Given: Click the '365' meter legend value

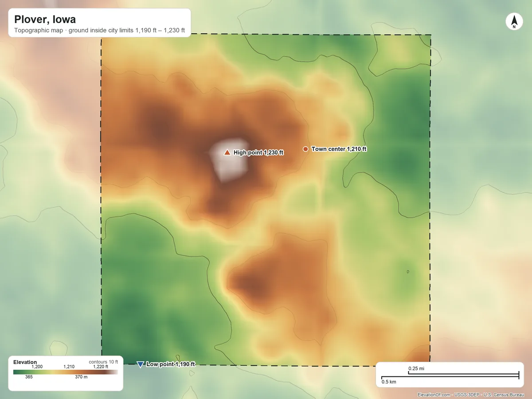Looking at the screenshot, I should point(29,377).
